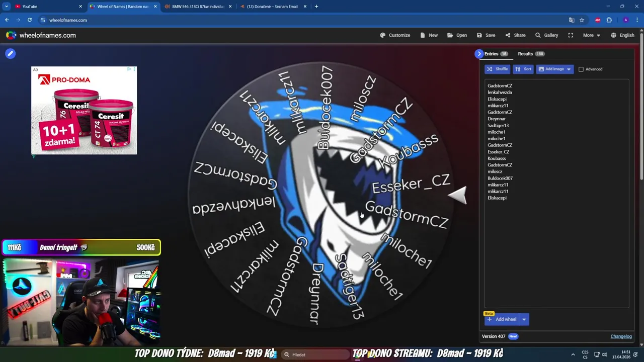The height and width of the screenshot is (362, 644).
Task: Sort the entries alphabetically
Action: [x=523, y=69]
